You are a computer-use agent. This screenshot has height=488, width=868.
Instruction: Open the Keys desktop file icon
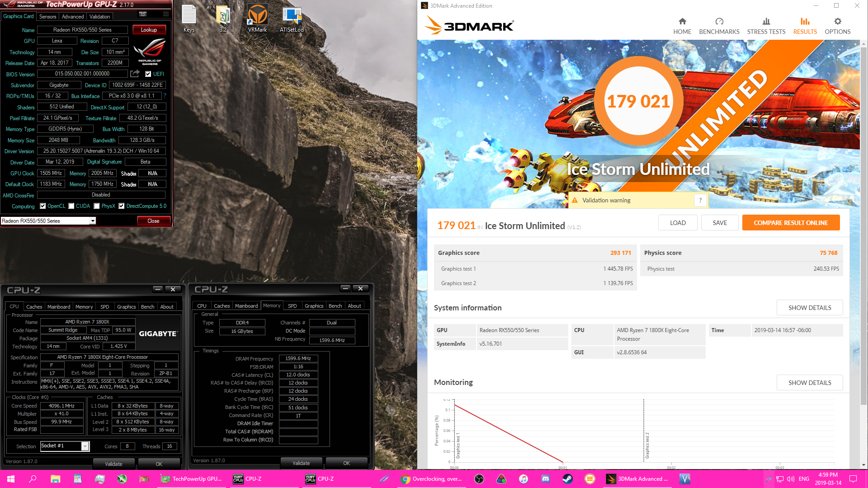click(x=189, y=19)
